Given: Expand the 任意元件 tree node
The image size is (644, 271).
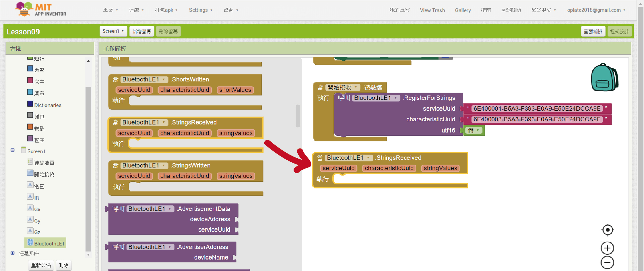Looking at the screenshot, I should [13, 253].
